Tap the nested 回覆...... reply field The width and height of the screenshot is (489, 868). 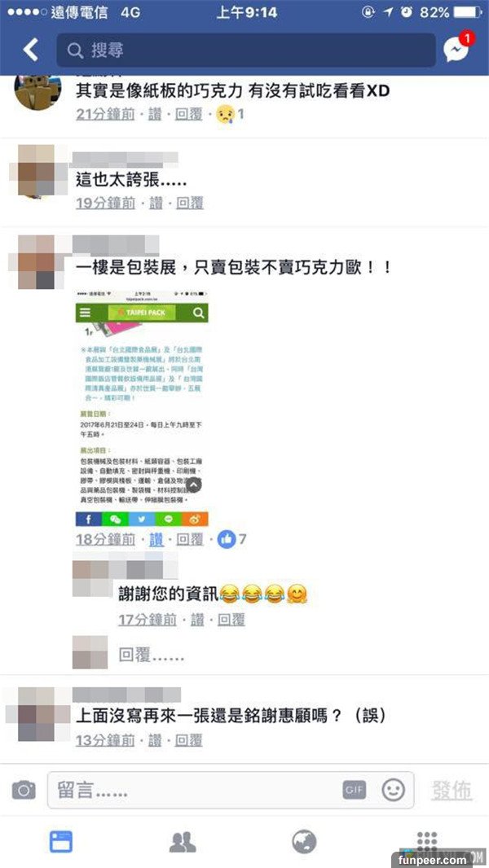[152, 656]
